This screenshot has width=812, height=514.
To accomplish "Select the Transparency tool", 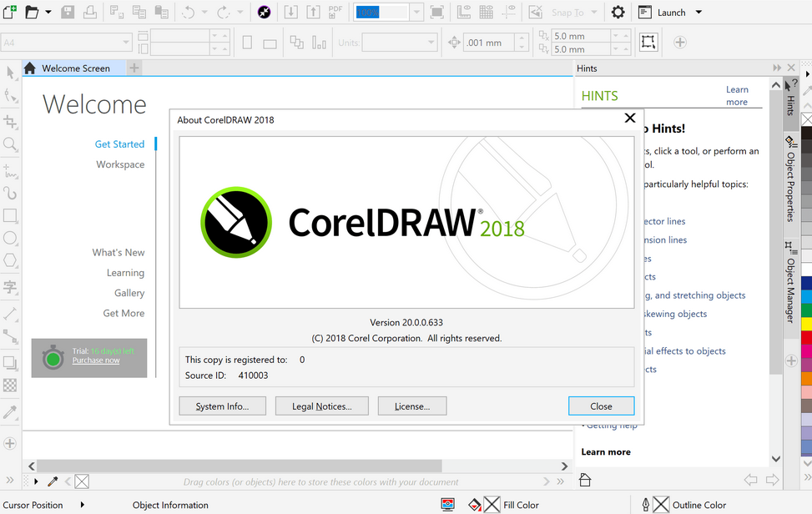I will coord(10,385).
